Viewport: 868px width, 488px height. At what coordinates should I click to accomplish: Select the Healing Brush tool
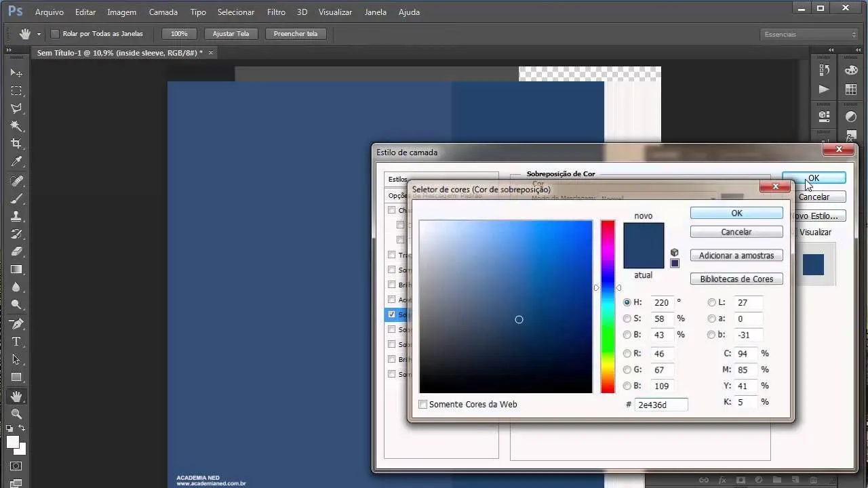16,181
